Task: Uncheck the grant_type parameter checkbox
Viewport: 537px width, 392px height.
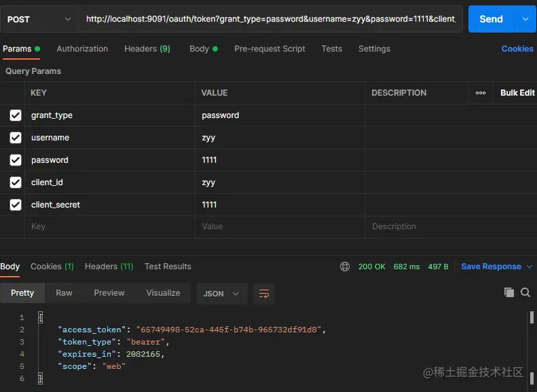Action: click(x=16, y=115)
